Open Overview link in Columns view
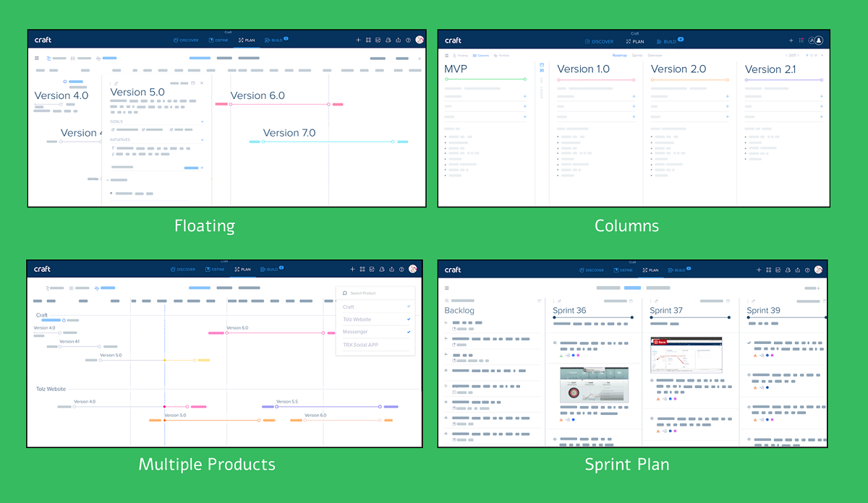 (x=655, y=55)
